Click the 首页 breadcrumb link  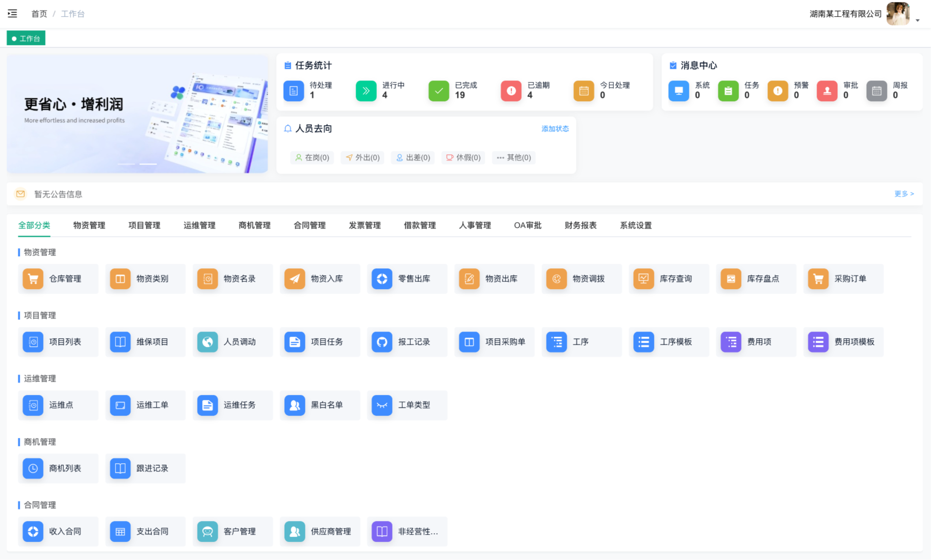[39, 14]
